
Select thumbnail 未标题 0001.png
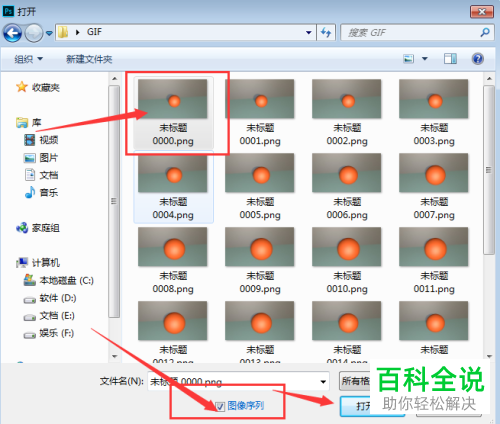coord(260,113)
